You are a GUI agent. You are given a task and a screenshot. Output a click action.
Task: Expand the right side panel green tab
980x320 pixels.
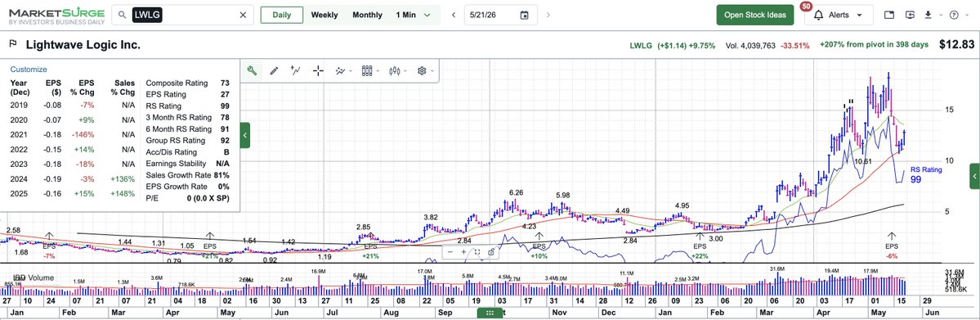pyautogui.click(x=974, y=176)
